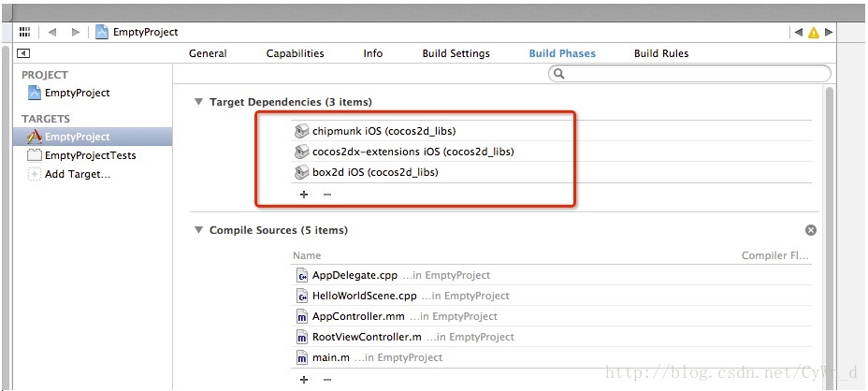Click the PROJECT xcodeproj icon
Viewport: 868px width, 391px height.
(x=35, y=93)
